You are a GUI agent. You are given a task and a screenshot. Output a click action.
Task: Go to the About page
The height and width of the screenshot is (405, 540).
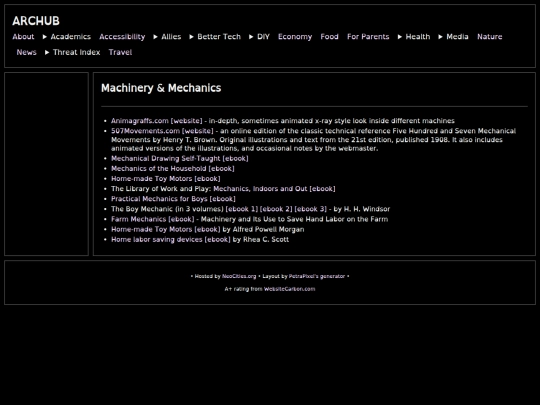[x=23, y=37]
